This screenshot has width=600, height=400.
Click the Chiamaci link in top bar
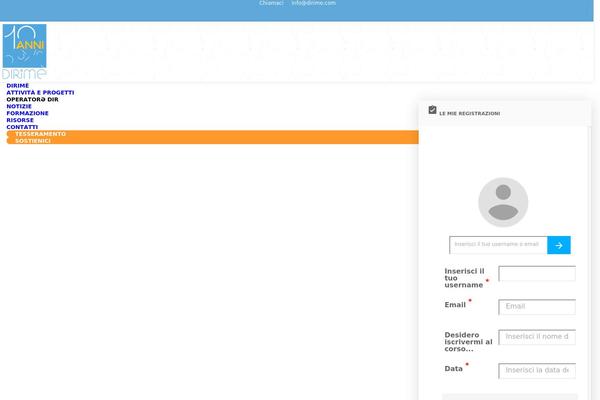click(271, 3)
